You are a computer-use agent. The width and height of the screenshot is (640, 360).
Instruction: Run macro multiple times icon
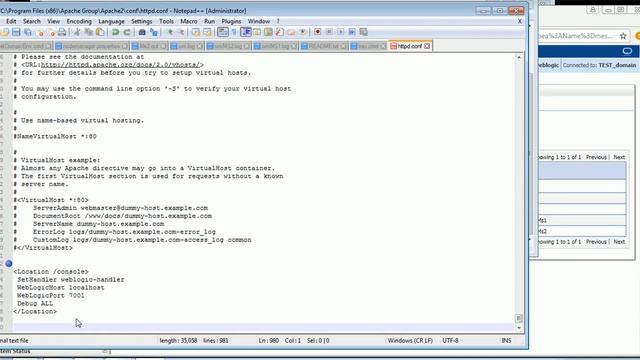point(352,32)
